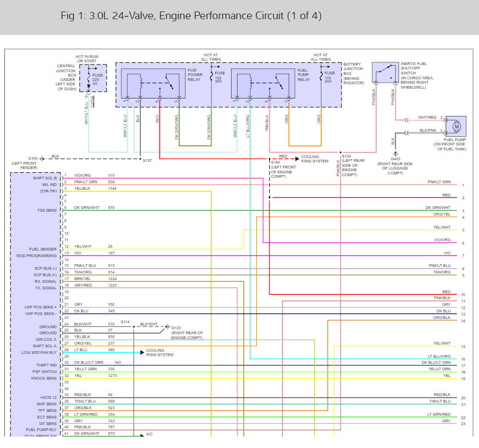Click the G405 ground symbol
This screenshot has height=448, width=479.
(x=394, y=153)
